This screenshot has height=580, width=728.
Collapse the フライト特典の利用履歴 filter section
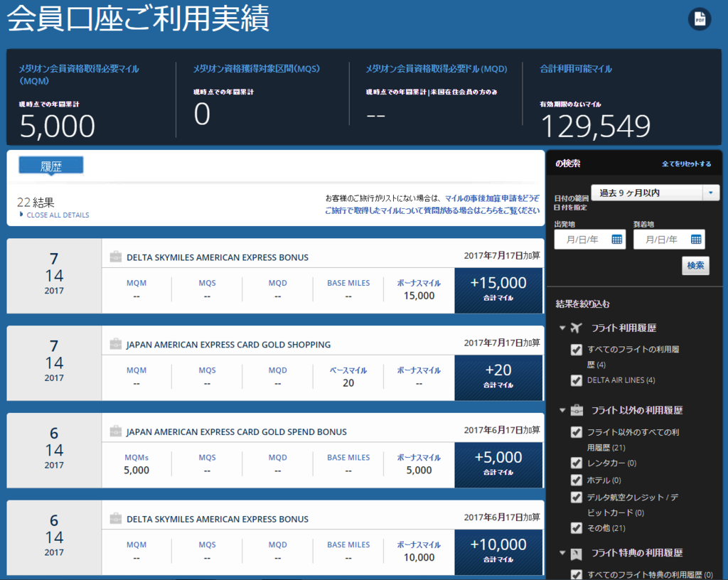point(562,553)
